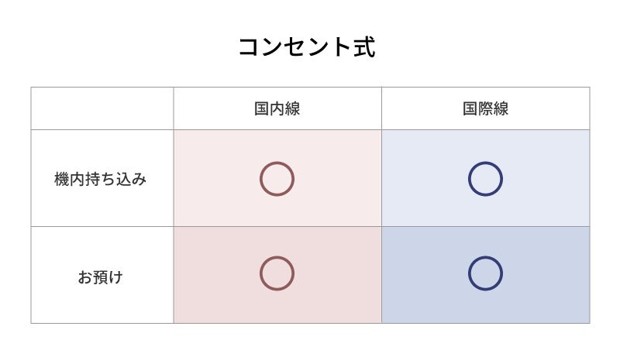Click the 式 character in the title
The width and height of the screenshot is (620, 364).
[364, 46]
